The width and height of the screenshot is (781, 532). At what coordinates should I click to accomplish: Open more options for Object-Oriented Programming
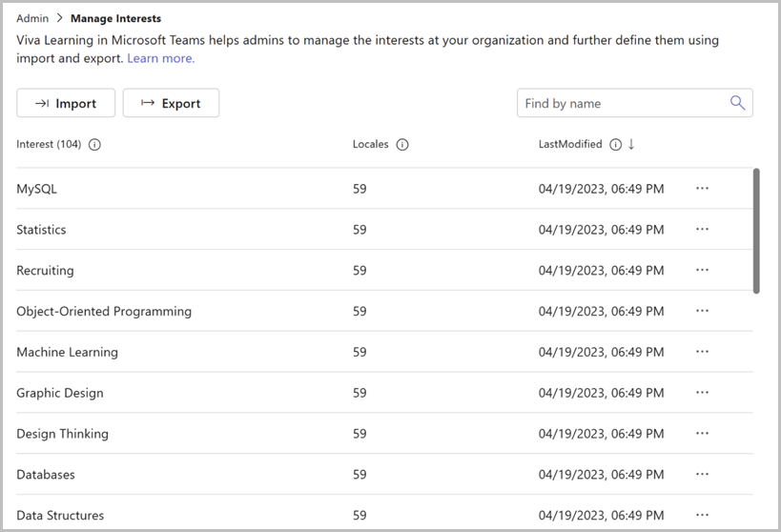click(x=702, y=311)
